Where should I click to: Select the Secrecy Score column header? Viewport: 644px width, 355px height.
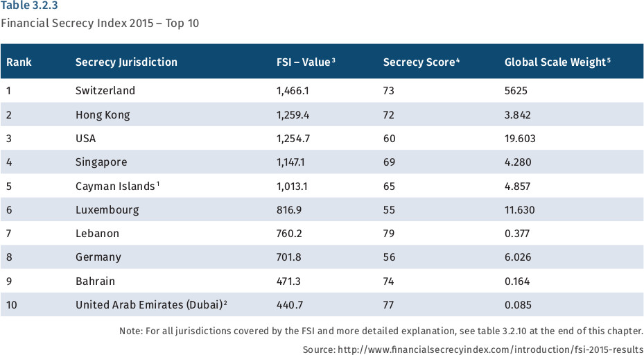(421, 62)
